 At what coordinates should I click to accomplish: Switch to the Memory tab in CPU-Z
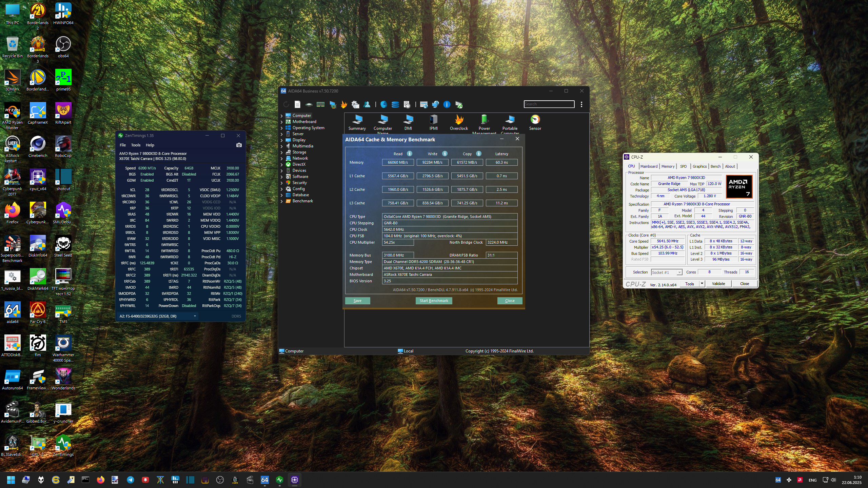click(x=668, y=166)
